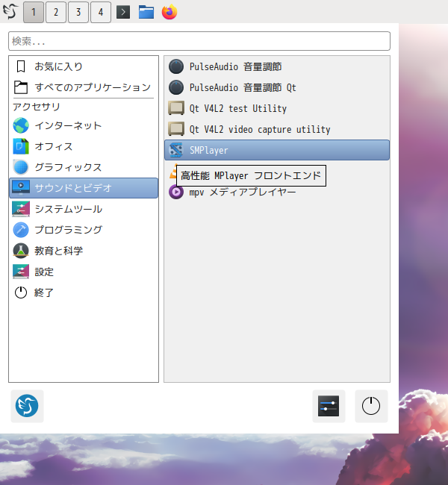Click the bottom-right power button
The image size is (448, 485).
click(x=371, y=406)
